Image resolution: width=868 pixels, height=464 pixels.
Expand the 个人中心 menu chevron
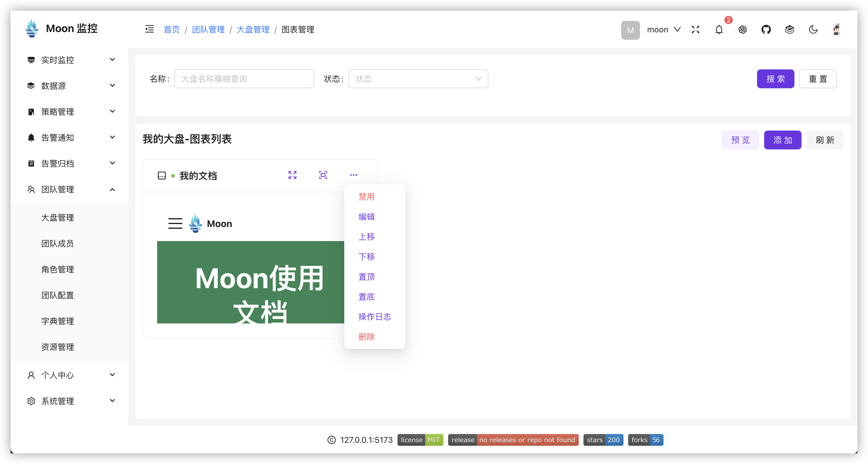click(x=112, y=374)
